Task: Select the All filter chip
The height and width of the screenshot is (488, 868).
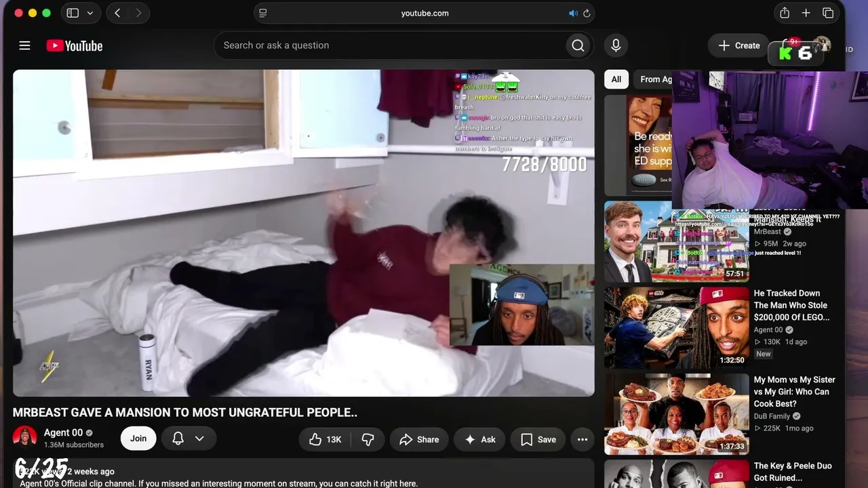Action: coord(616,79)
